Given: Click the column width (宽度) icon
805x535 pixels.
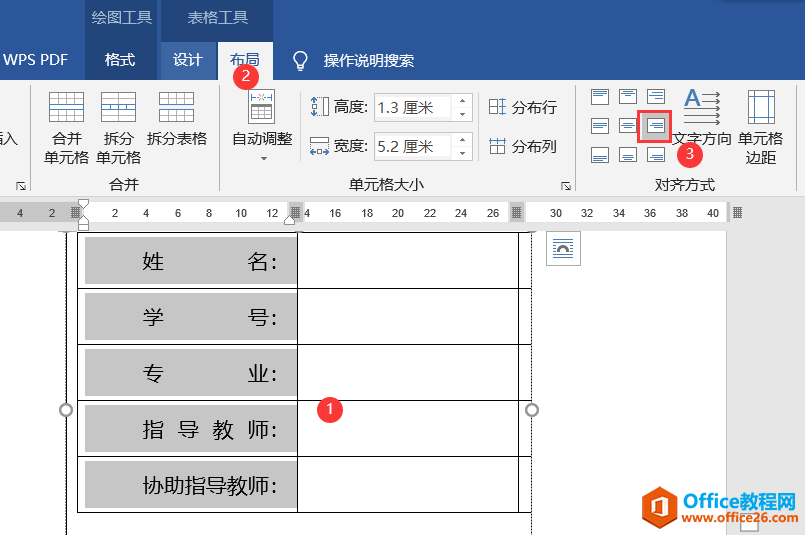Looking at the screenshot, I should 319,146.
